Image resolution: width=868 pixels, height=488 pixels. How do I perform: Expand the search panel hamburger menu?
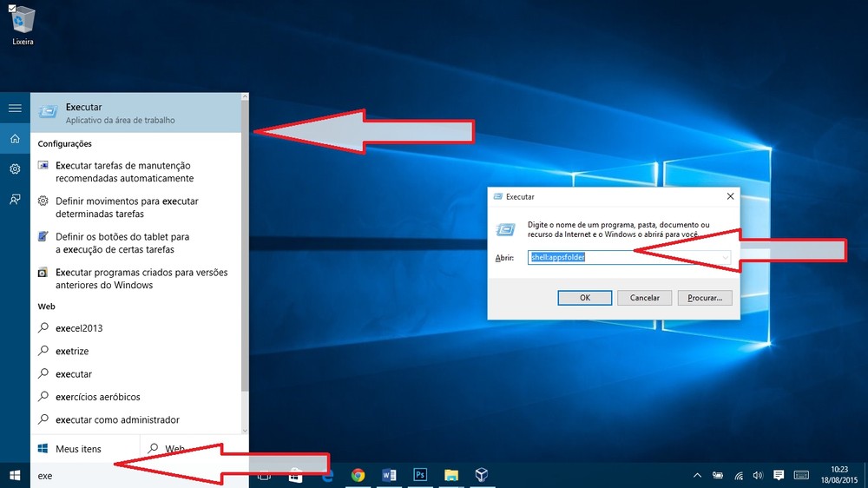15,108
